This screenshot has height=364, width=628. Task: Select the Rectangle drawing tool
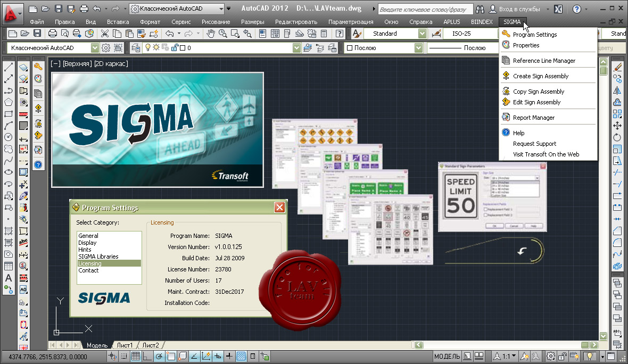click(x=9, y=114)
